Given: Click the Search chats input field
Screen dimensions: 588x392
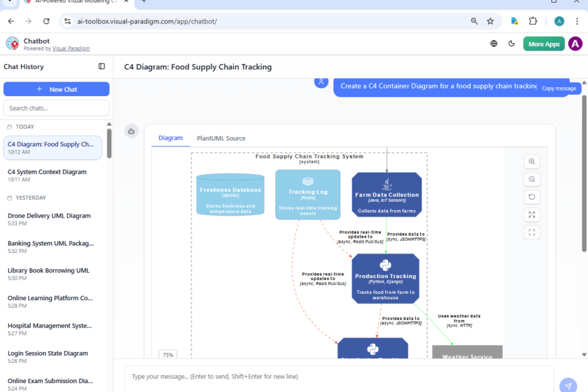Looking at the screenshot, I should 56,108.
